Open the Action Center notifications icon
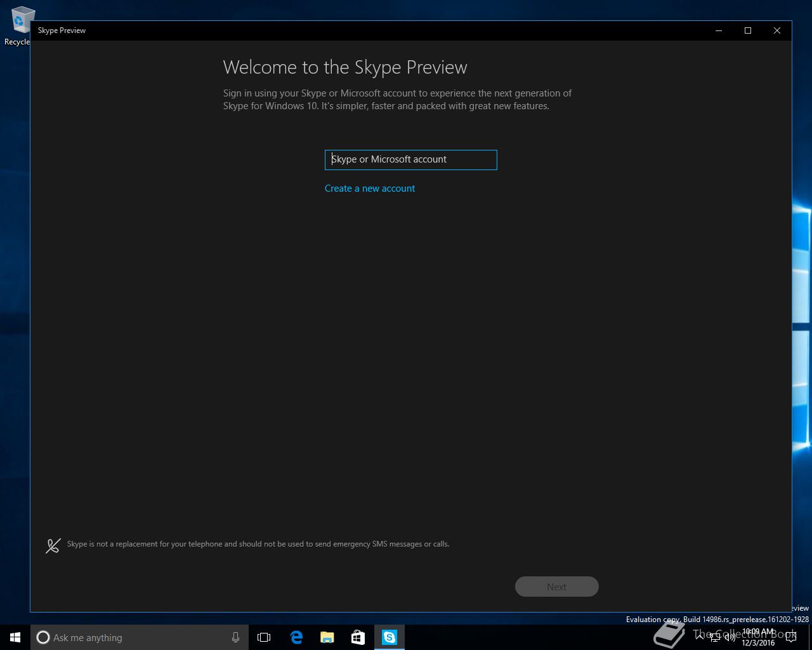 (791, 637)
